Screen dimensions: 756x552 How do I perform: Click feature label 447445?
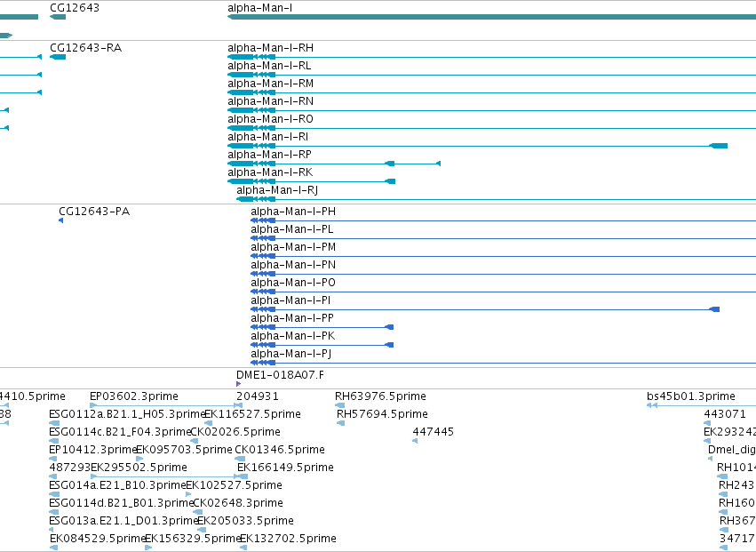pos(433,432)
